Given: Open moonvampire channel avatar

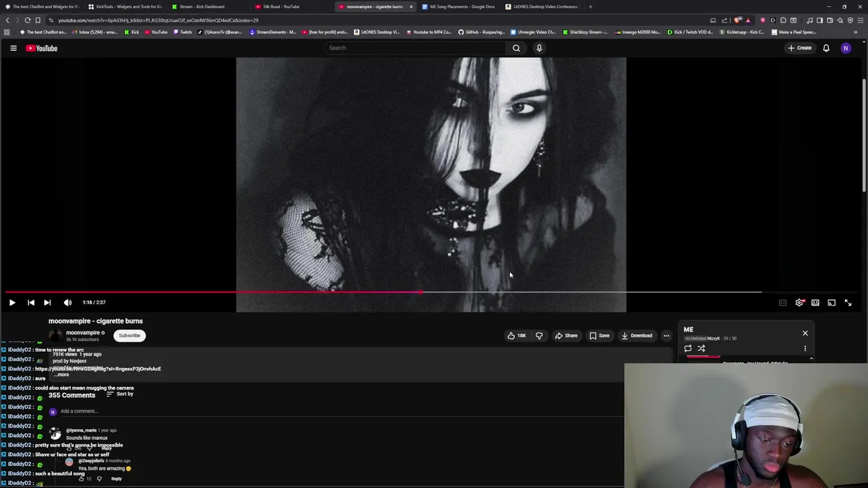Looking at the screenshot, I should click(56, 335).
